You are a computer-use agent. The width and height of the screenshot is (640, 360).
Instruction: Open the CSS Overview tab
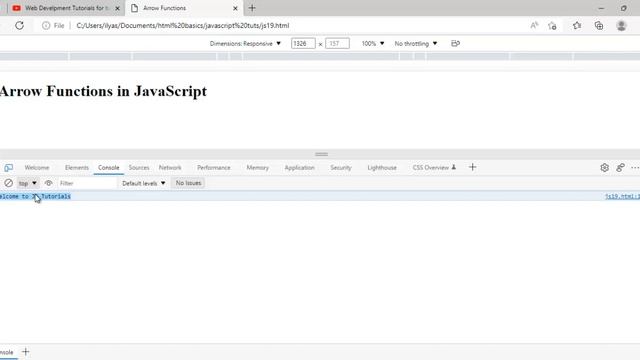pos(434,168)
